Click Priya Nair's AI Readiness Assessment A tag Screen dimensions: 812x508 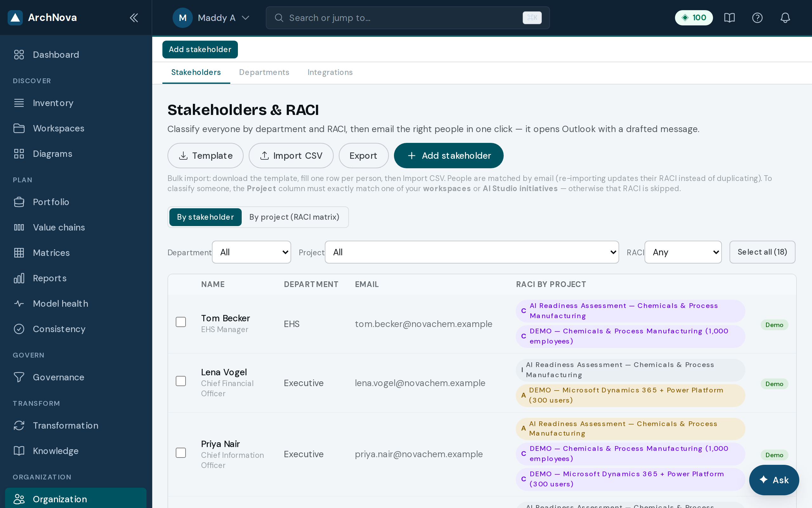click(x=630, y=429)
